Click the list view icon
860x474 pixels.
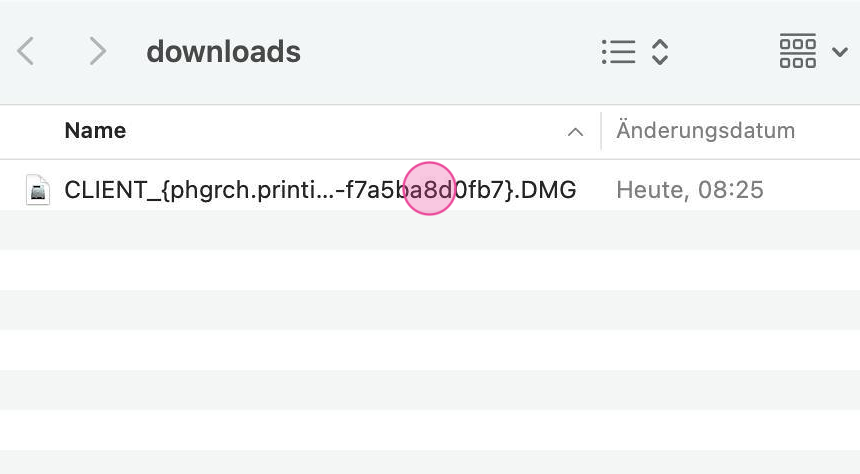point(618,52)
